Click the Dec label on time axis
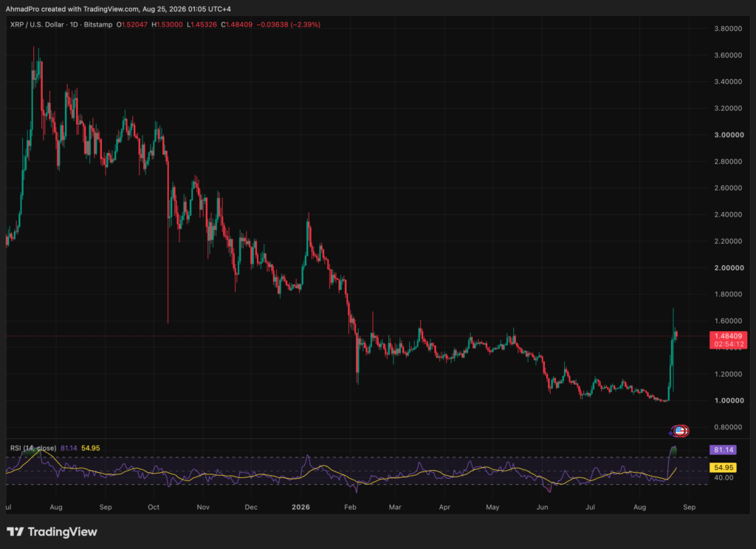756x549 pixels. [251, 507]
